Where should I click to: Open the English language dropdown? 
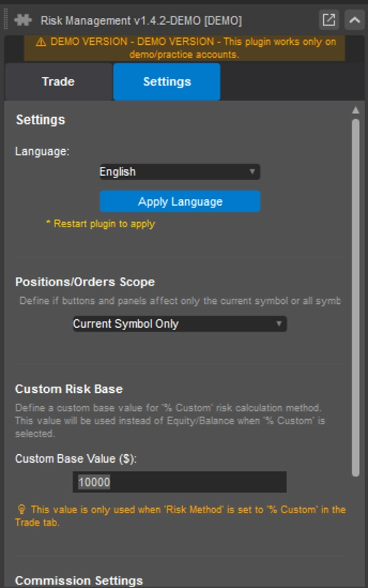[x=180, y=172]
